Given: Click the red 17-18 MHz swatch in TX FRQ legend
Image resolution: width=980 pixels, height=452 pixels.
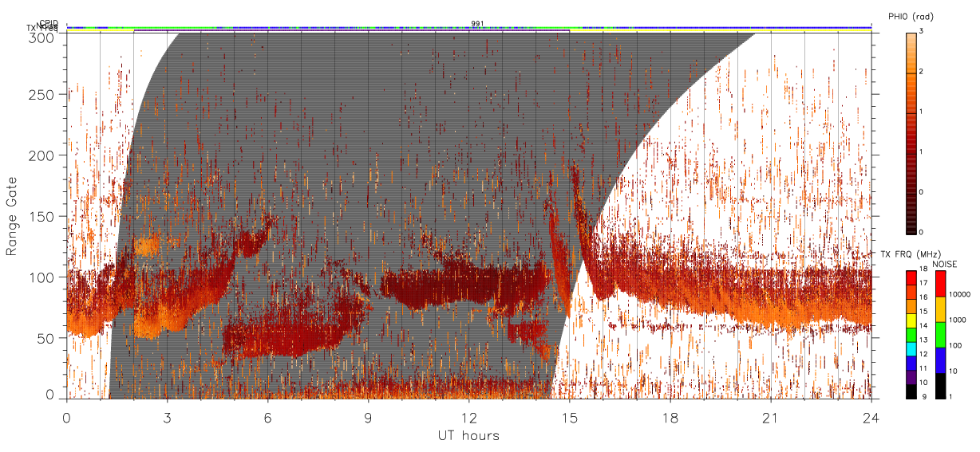Looking at the screenshot, I should click(911, 276).
